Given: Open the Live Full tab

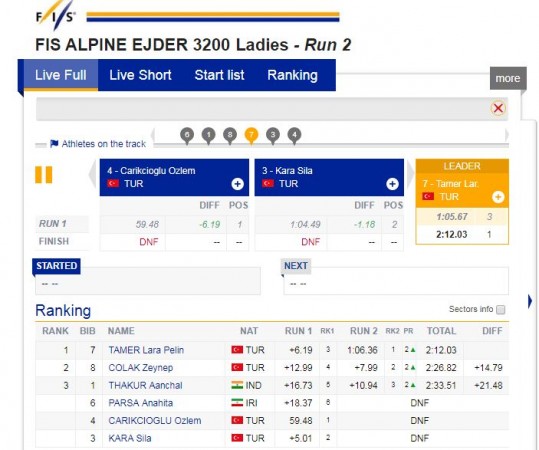Looking at the screenshot, I should (60, 75).
